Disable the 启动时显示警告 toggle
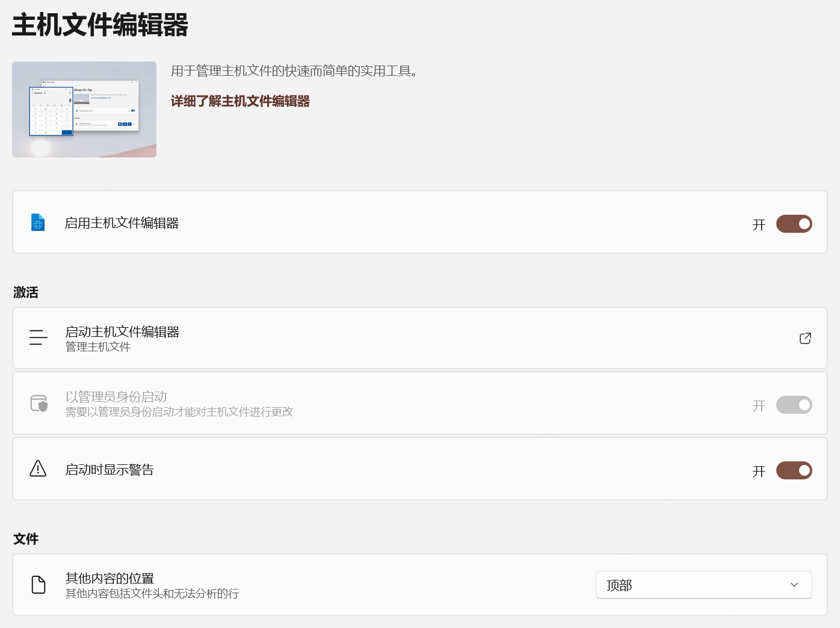Image resolution: width=840 pixels, height=628 pixels. (794, 470)
